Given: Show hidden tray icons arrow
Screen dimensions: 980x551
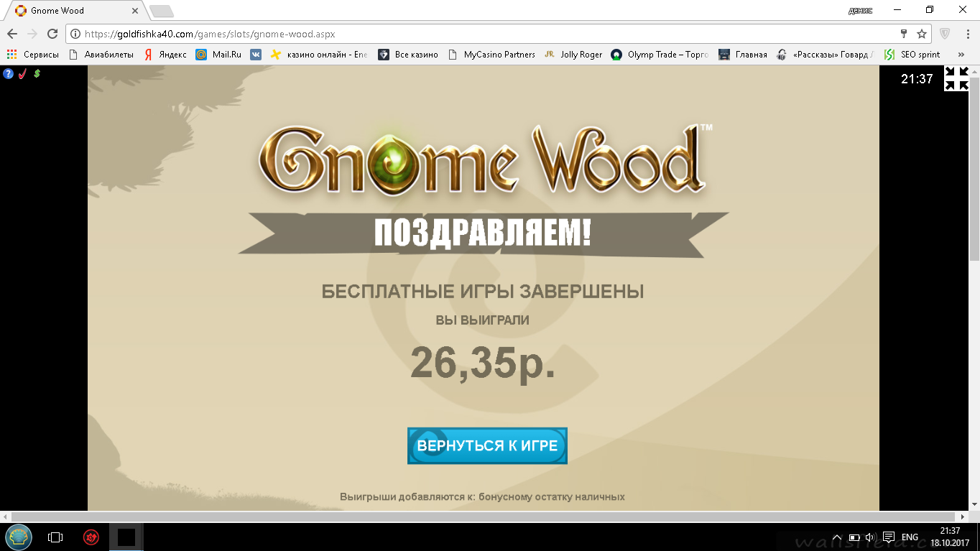Looking at the screenshot, I should pyautogui.click(x=837, y=537).
